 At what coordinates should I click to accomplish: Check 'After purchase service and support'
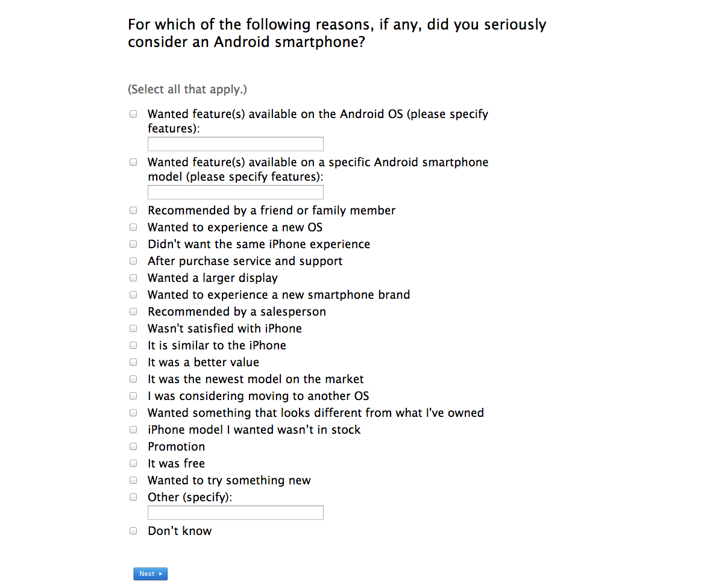(x=133, y=261)
